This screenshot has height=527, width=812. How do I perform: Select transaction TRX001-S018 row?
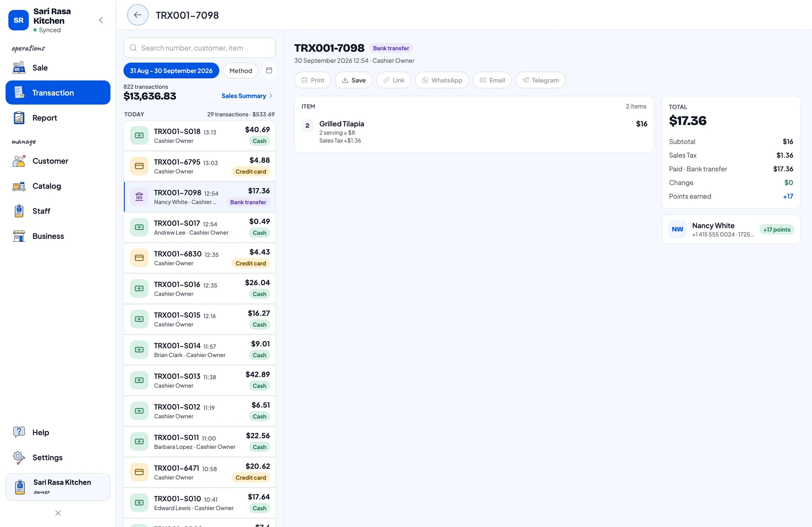(199, 135)
